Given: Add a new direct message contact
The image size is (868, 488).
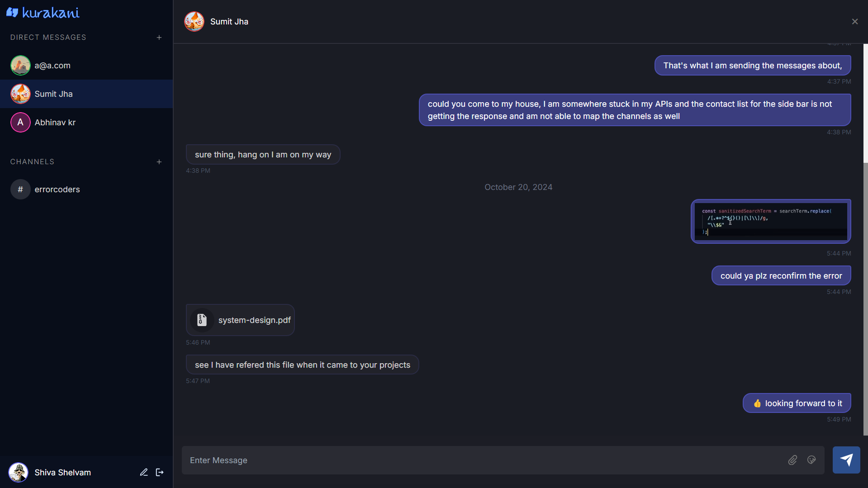Looking at the screenshot, I should click(159, 38).
